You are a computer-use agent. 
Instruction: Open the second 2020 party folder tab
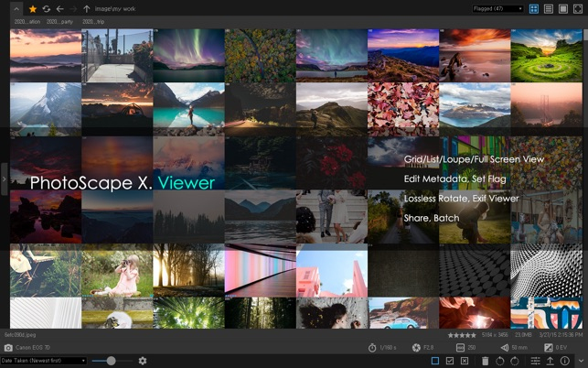(x=61, y=21)
